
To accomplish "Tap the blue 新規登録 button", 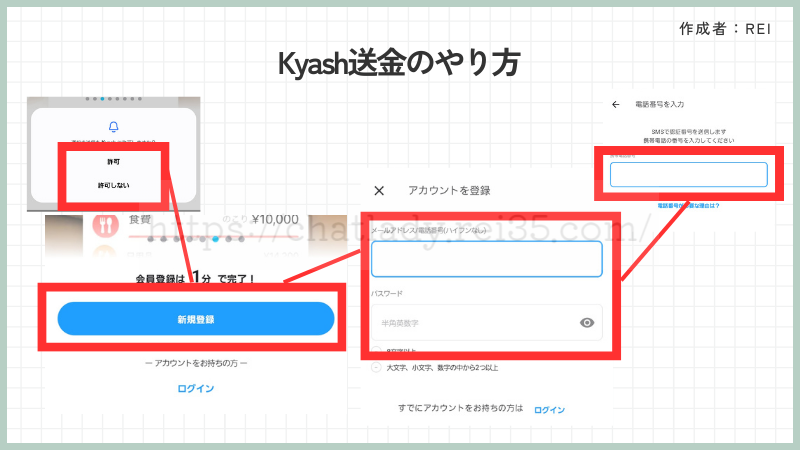I will [196, 319].
